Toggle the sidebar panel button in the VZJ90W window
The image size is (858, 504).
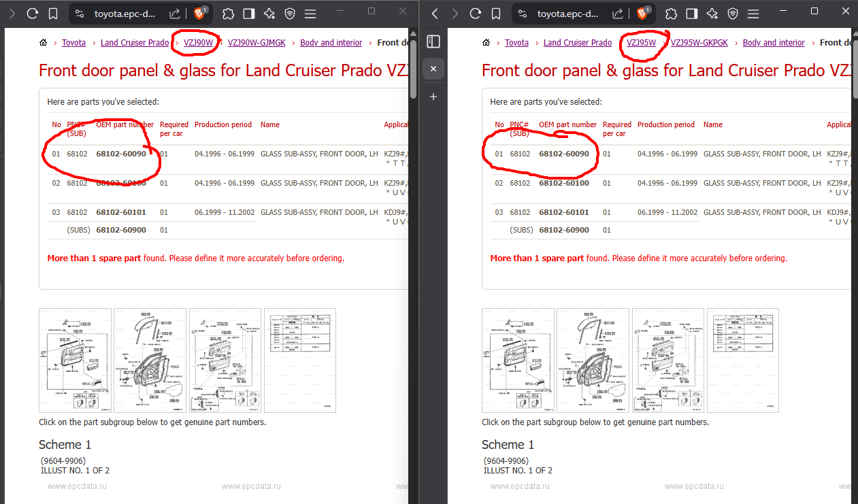(249, 13)
